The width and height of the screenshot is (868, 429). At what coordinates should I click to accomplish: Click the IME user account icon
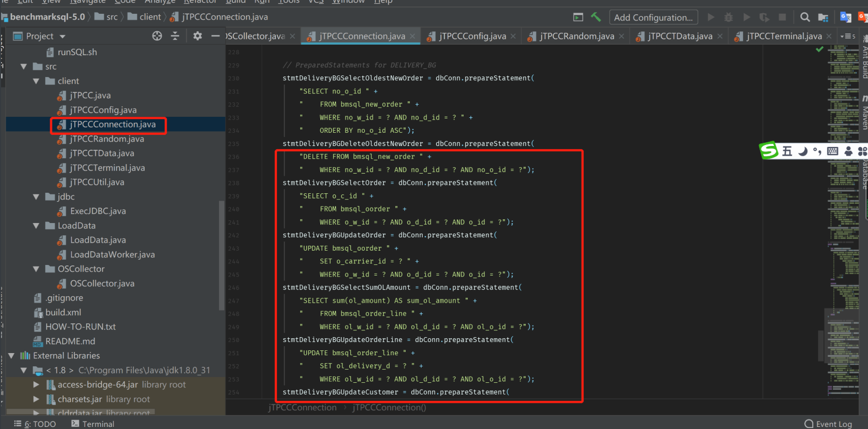tap(848, 151)
